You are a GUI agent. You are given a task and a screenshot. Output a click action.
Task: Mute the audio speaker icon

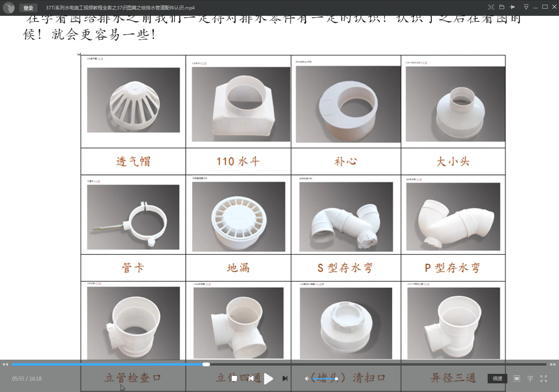tap(307, 379)
